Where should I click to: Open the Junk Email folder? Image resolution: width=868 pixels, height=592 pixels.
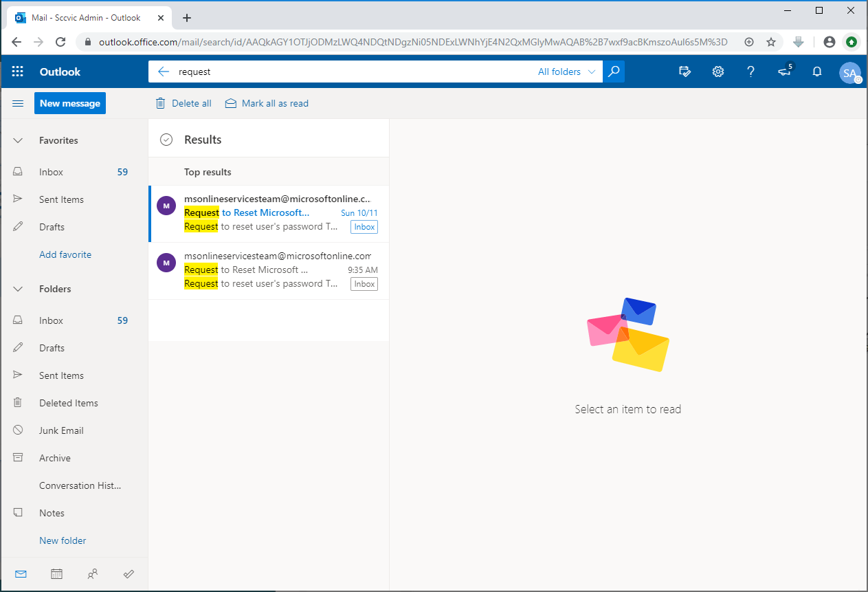[x=61, y=430]
